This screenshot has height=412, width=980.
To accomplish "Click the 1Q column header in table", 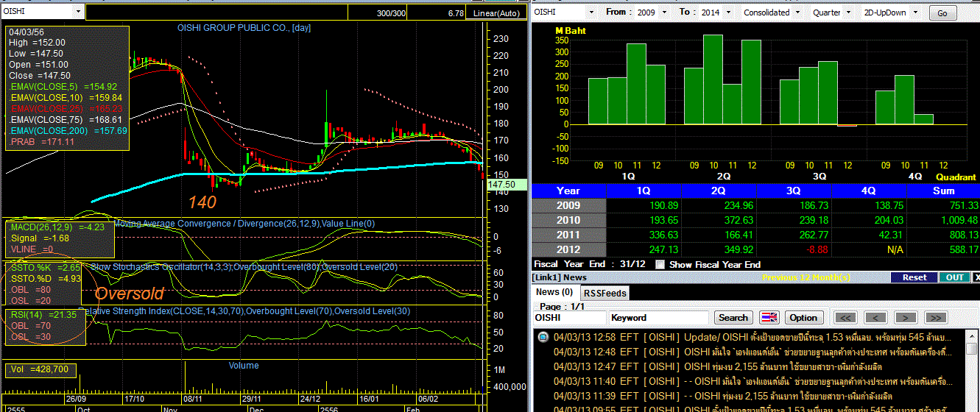I will click(x=643, y=191).
